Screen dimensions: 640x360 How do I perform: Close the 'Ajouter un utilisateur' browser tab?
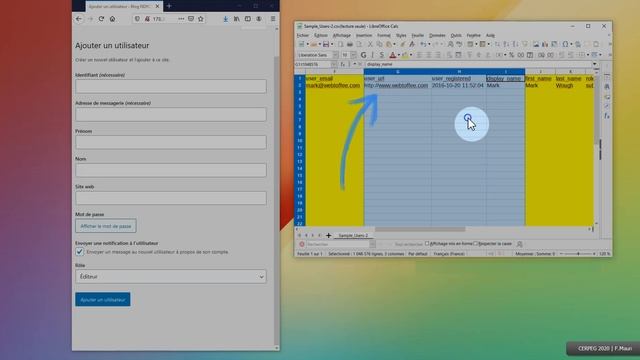pos(158,6)
